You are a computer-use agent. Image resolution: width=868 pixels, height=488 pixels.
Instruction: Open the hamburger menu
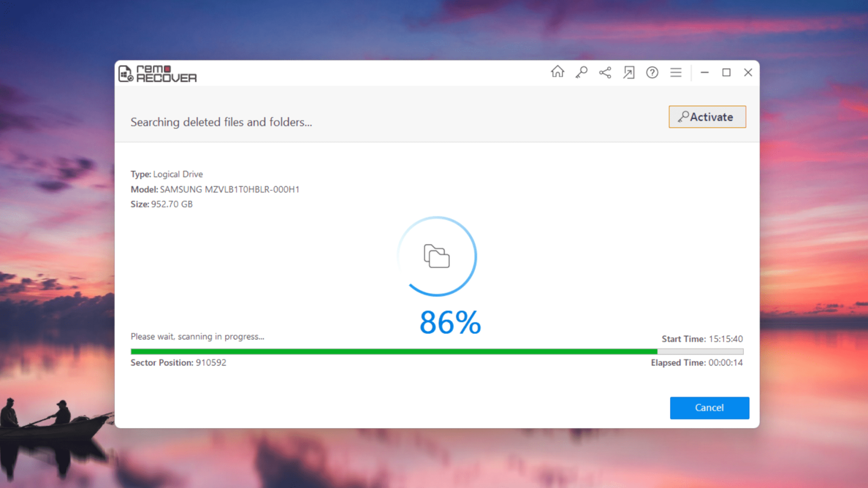(675, 72)
